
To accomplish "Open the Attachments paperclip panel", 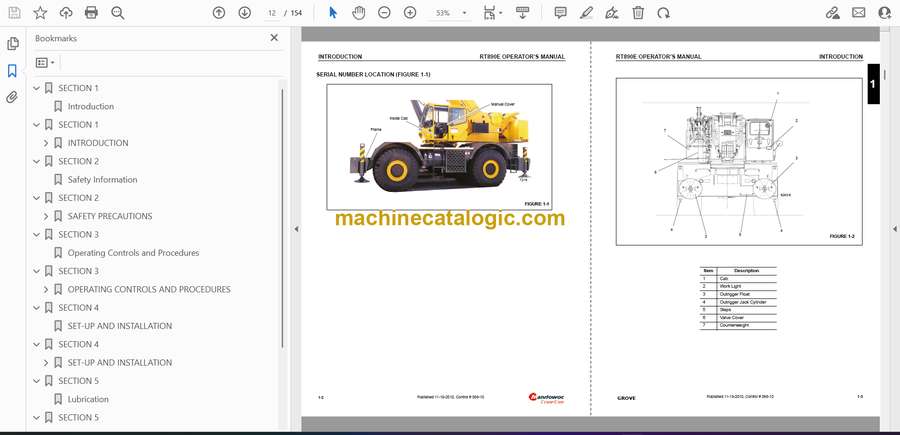I will pyautogui.click(x=12, y=97).
